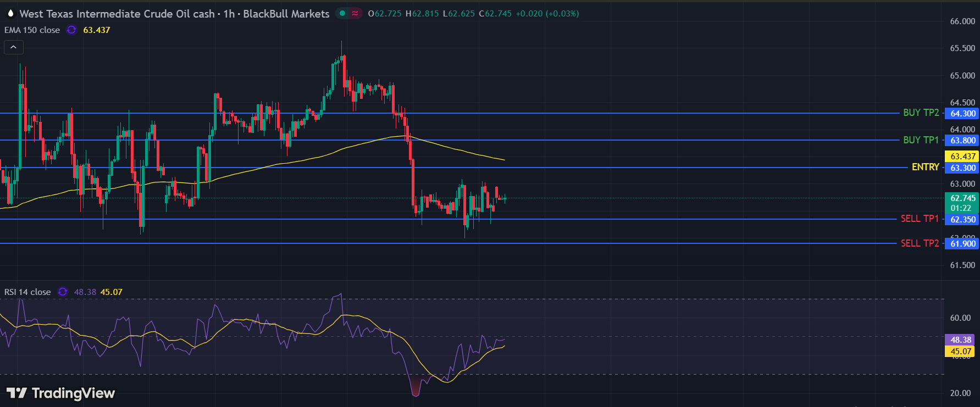The height and width of the screenshot is (407, 980).
Task: Open the RSI 14 close indicator legend
Action: (27, 292)
